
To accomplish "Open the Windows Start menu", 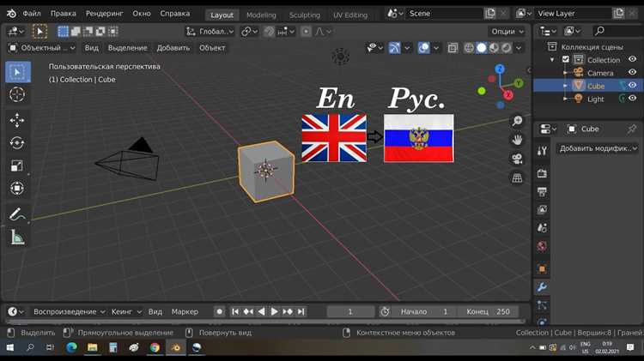I will pos(9,348).
